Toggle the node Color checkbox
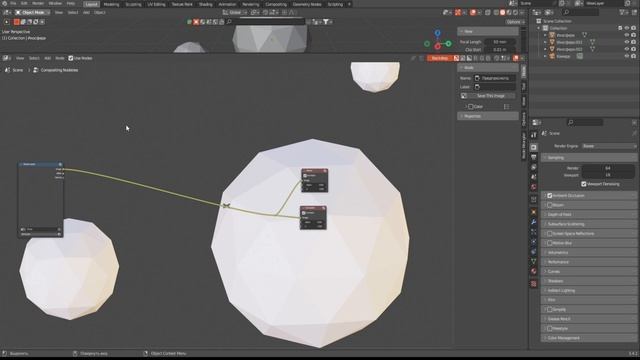This screenshot has width=640, height=360. (471, 107)
